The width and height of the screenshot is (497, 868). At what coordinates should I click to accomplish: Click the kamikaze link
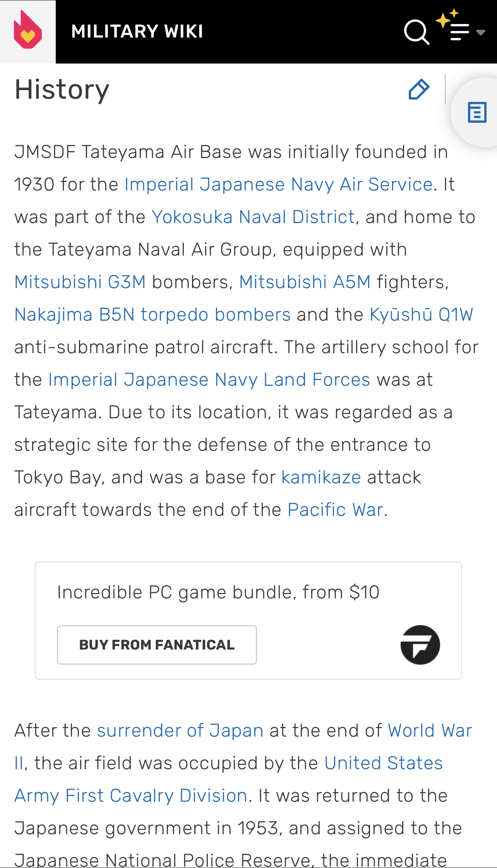(x=321, y=478)
